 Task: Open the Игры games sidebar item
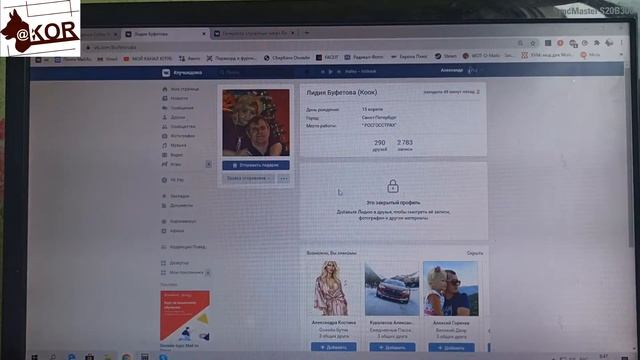click(x=172, y=164)
